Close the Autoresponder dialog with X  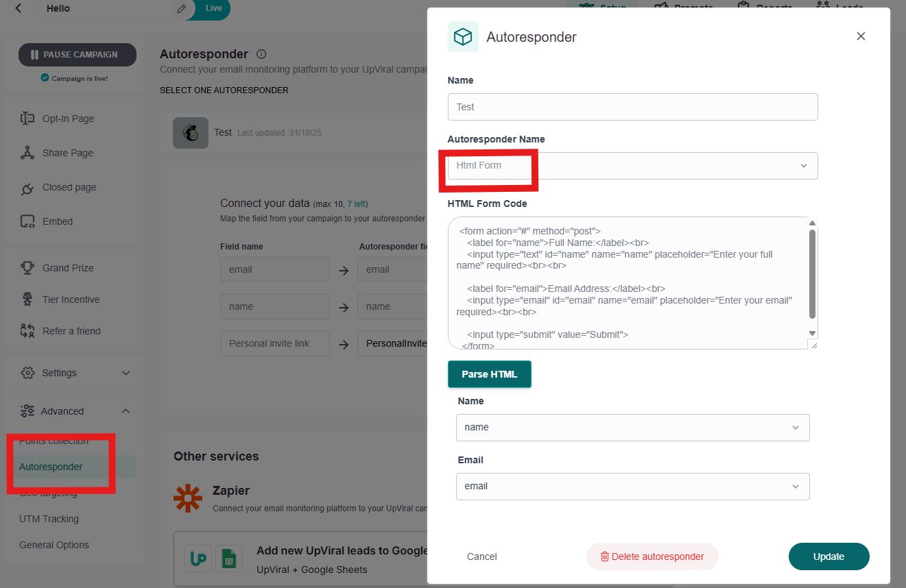point(861,36)
